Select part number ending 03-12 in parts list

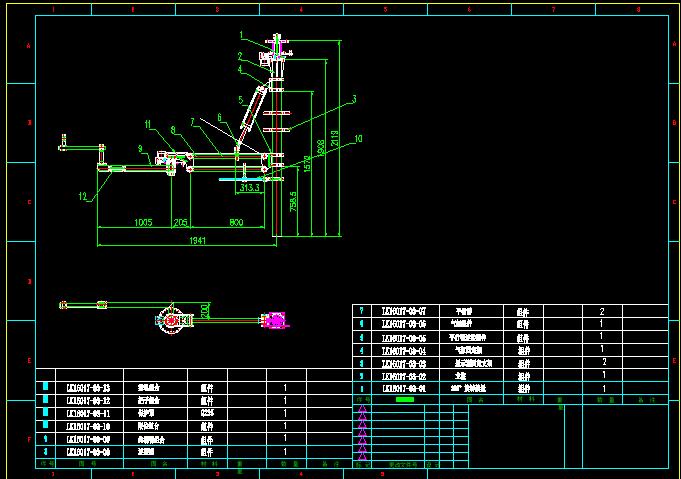88,400
